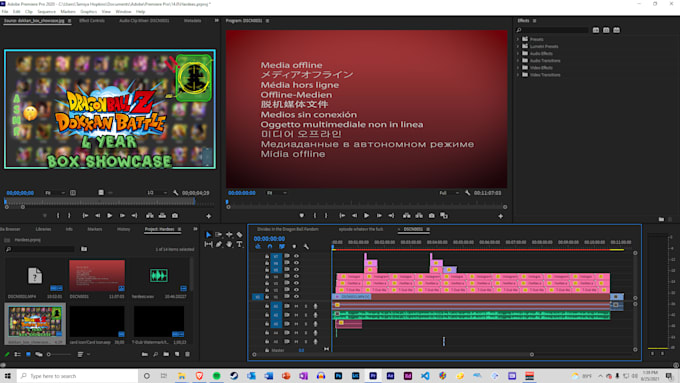
Task: Solo audio track A2
Action: 306,315
